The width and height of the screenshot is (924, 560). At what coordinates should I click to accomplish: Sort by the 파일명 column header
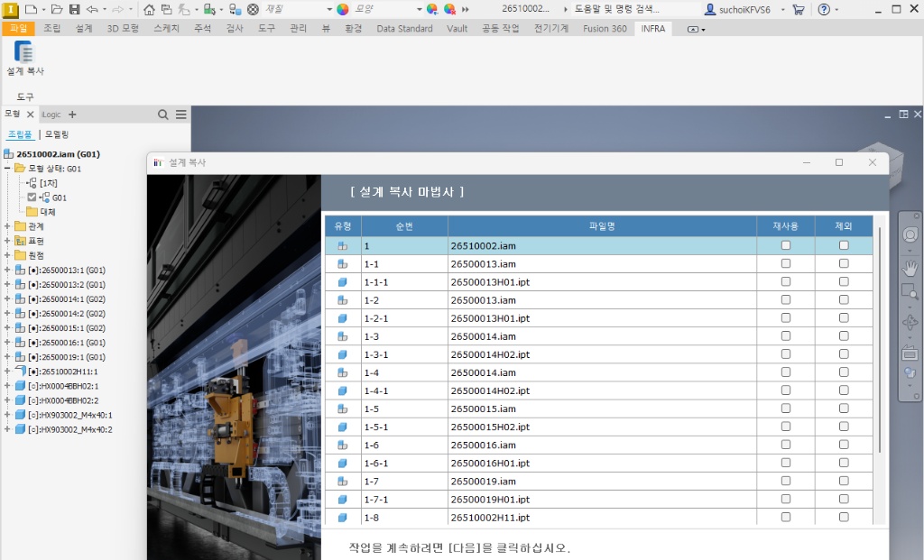point(602,226)
